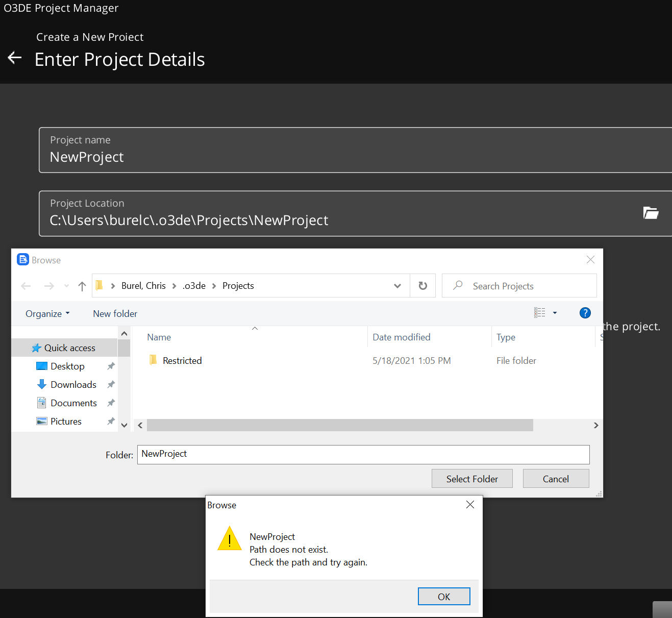Expand address bar previous locations chevron
672x618 pixels.
[397, 286]
